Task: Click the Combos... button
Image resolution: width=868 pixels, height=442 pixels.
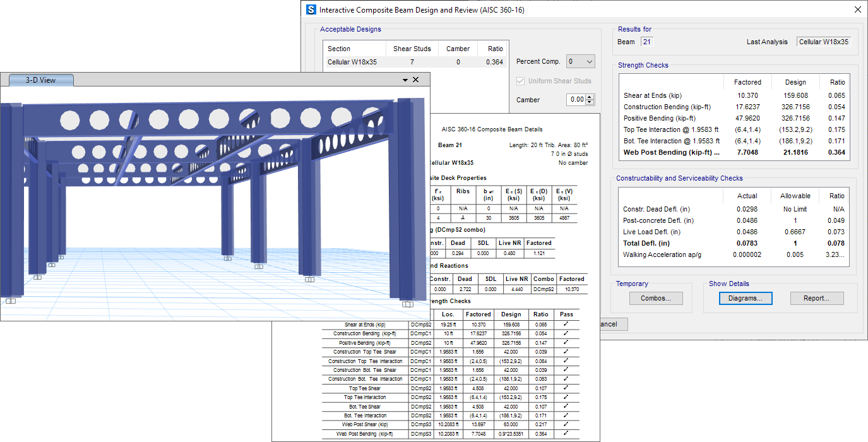Action: (x=656, y=298)
